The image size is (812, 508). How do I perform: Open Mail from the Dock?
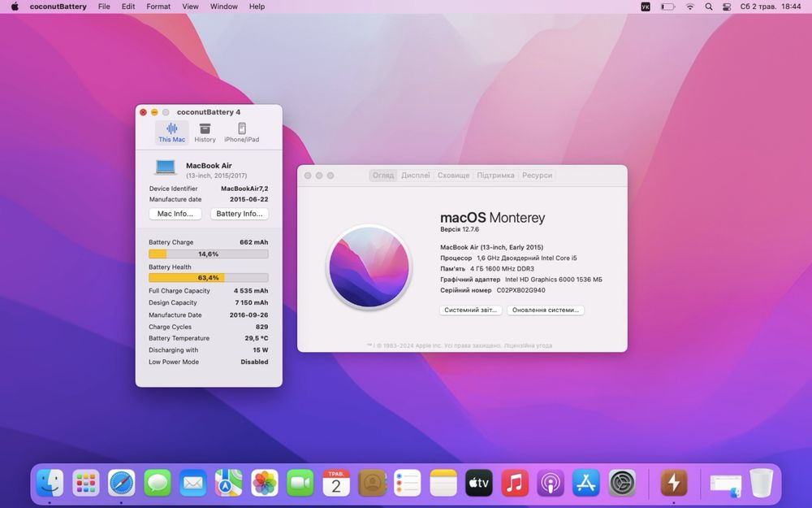tap(192, 483)
